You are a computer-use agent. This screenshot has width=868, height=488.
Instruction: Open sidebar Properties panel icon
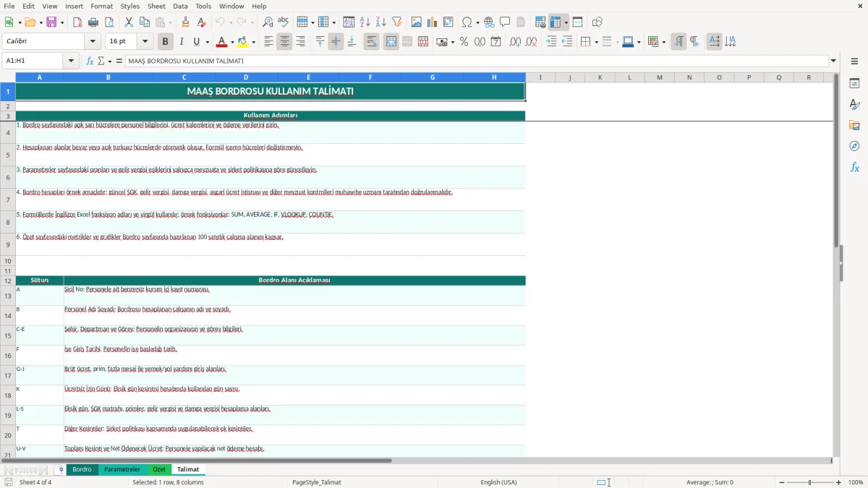point(854,83)
